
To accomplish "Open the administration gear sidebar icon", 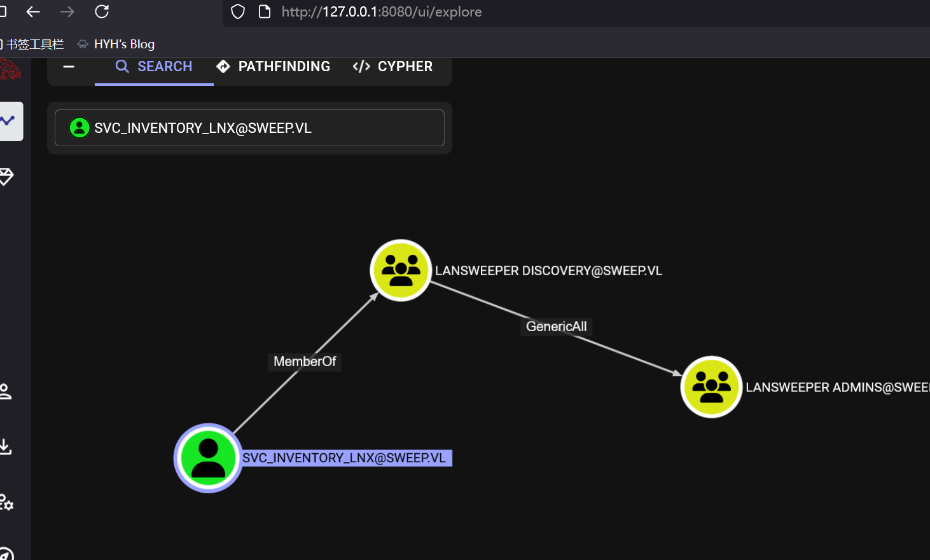I will [6, 502].
